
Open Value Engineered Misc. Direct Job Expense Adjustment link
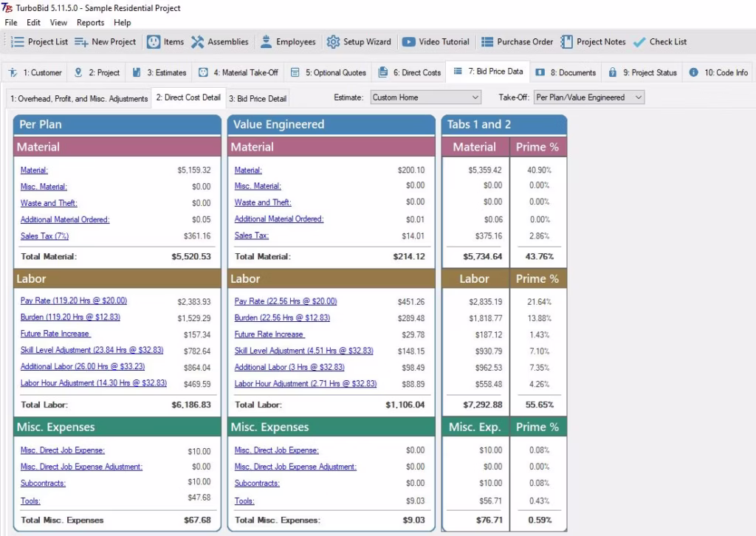(295, 467)
